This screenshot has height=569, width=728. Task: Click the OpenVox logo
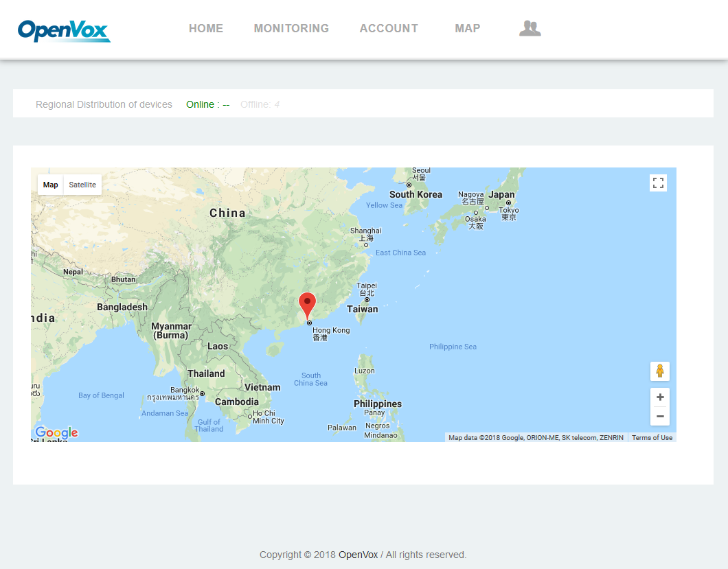[64, 31]
